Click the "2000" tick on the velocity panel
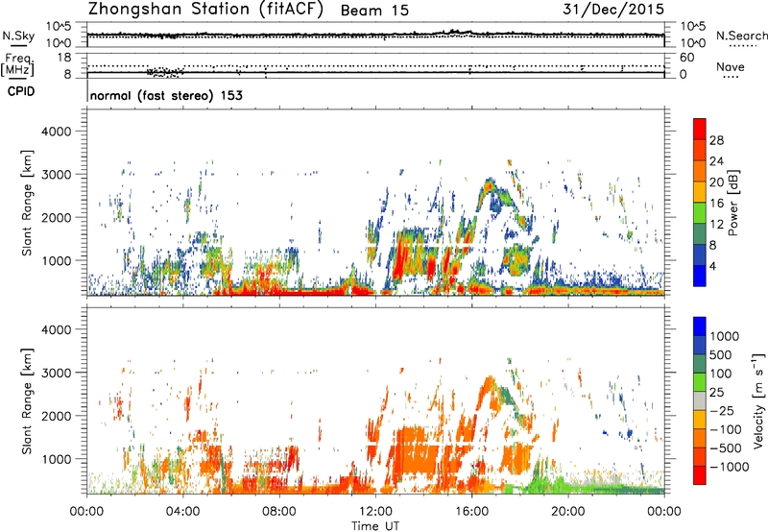Screen dimensions: 768x532 [x=56, y=416]
